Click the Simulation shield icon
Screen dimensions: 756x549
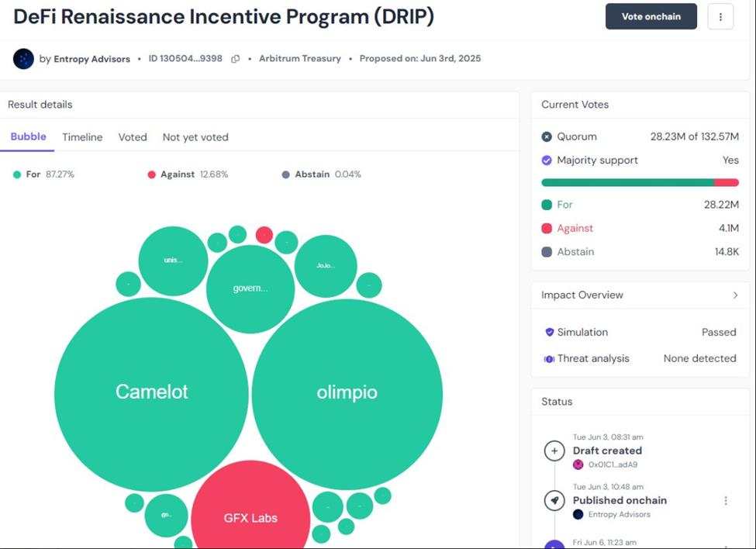click(551, 332)
